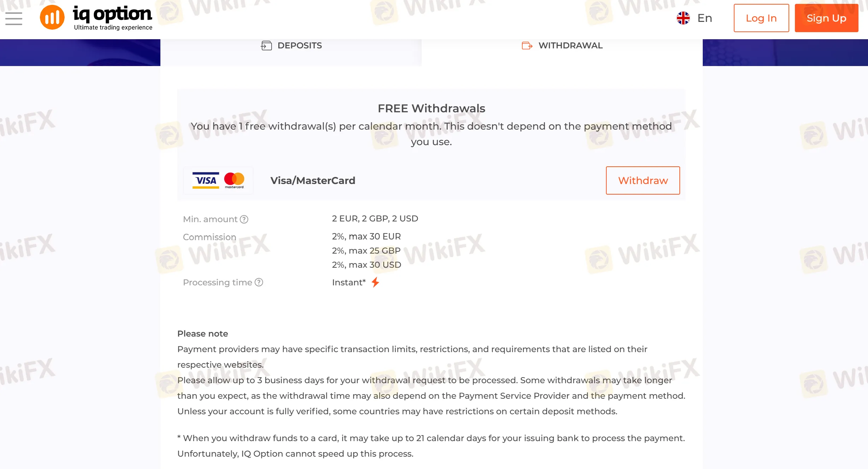
Task: Click the Visa logo
Action: click(x=206, y=180)
